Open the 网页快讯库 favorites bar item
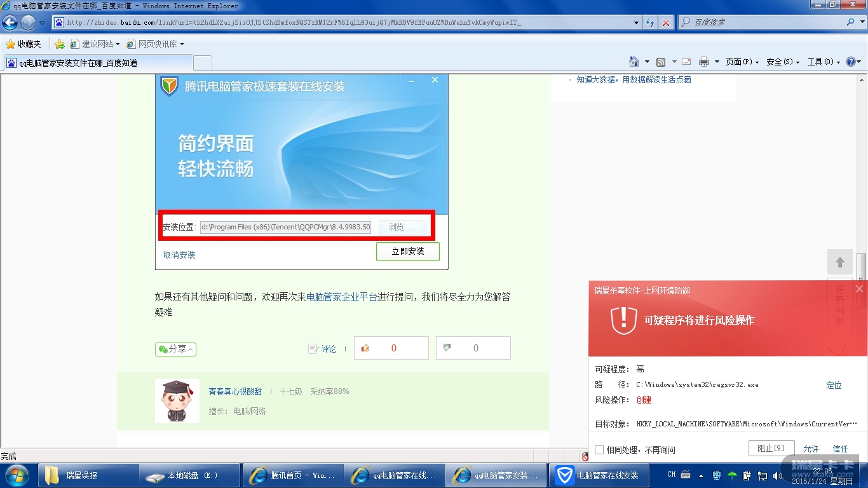Viewport: 868px width, 488px height. (156, 44)
